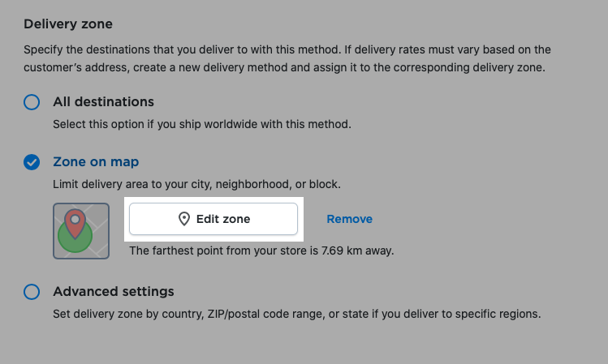Click the Advanced settings label text
This screenshot has width=608, height=364.
tap(114, 291)
